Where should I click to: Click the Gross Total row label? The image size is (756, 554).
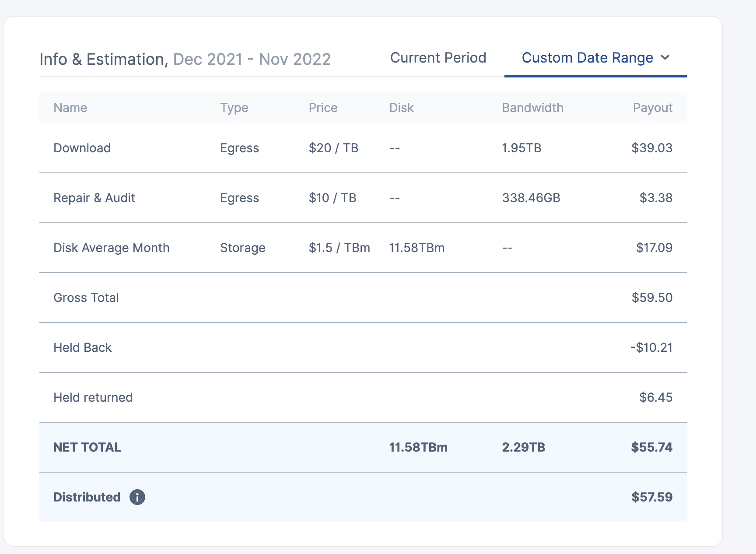86,298
